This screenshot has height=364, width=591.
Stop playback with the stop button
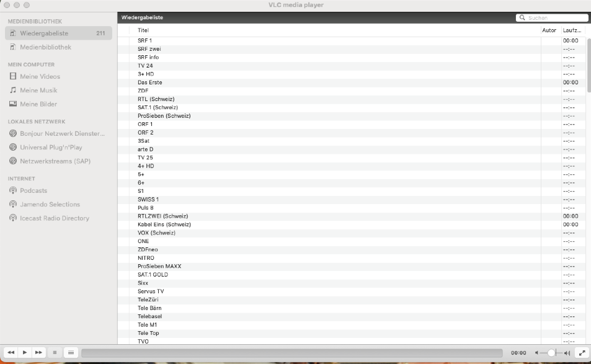point(55,353)
